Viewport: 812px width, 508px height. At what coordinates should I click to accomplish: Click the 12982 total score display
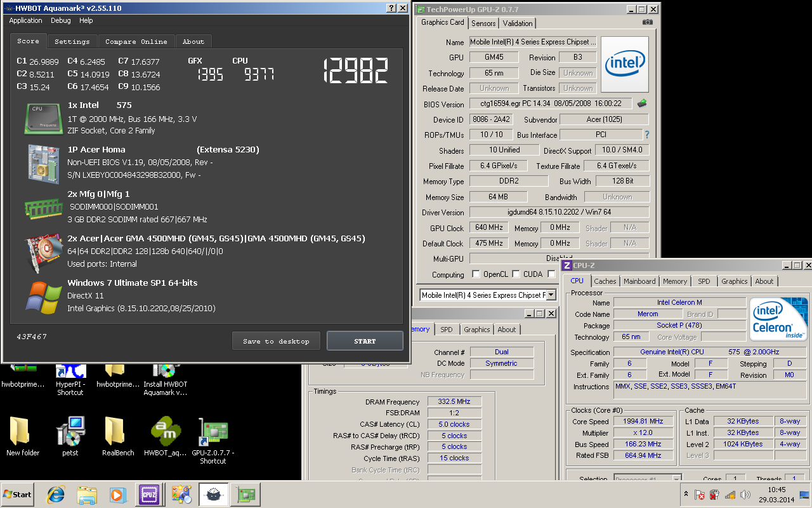click(356, 70)
